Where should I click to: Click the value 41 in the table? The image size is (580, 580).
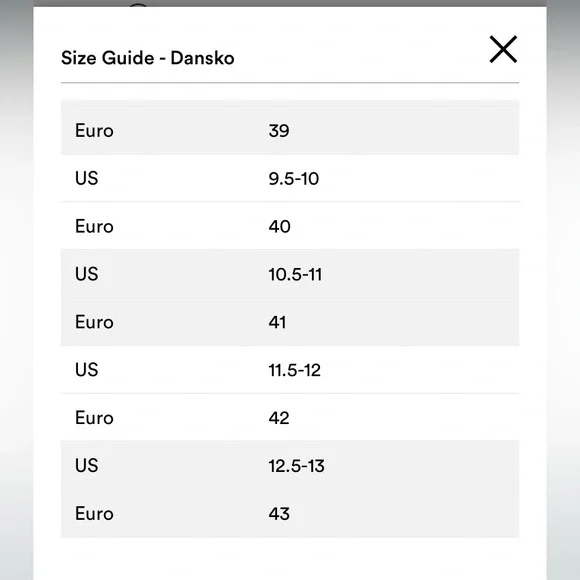[x=277, y=322]
